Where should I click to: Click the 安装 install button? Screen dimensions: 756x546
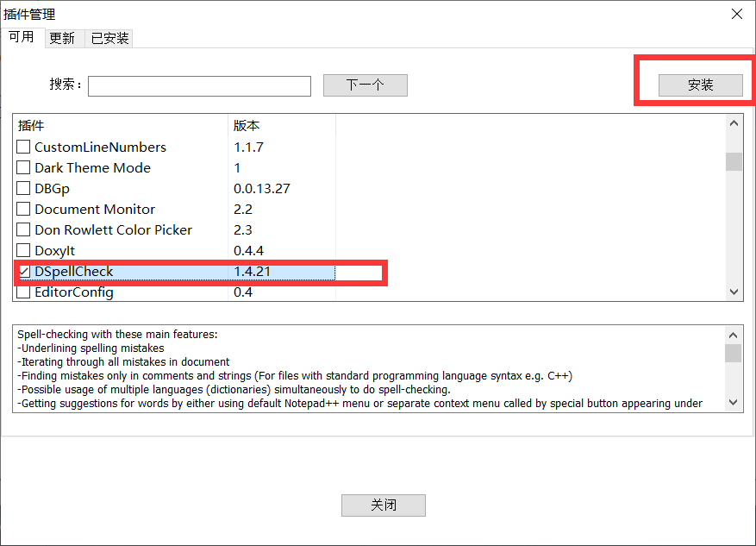700,85
